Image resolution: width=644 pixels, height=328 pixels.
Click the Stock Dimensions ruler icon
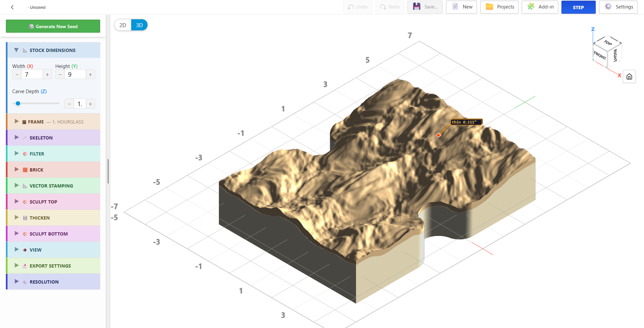point(25,50)
